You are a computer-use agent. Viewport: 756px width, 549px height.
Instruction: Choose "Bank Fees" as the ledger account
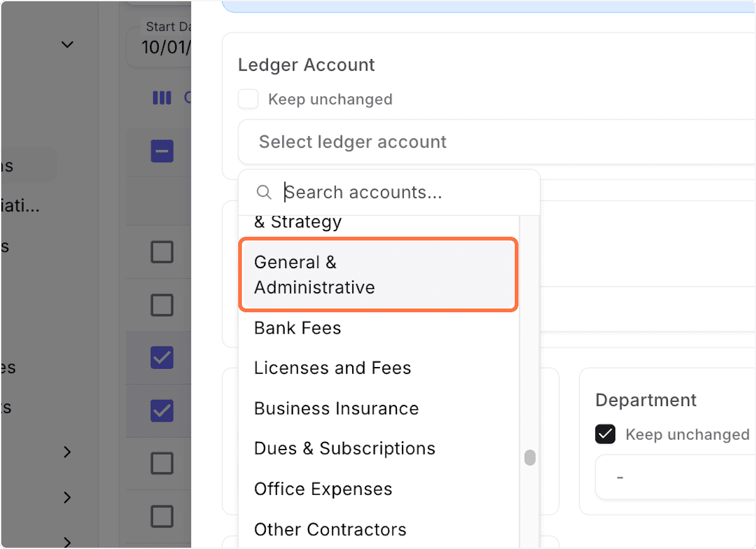click(x=297, y=327)
